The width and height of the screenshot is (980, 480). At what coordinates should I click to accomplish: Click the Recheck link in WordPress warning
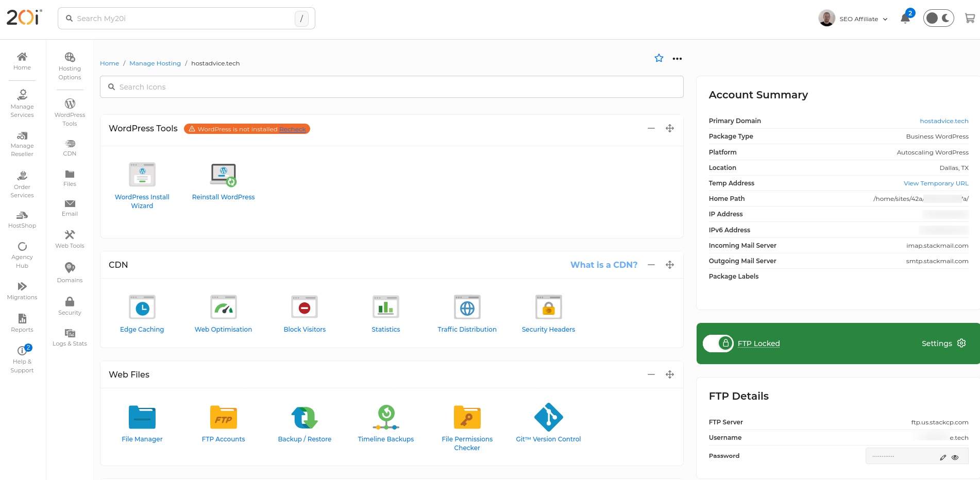tap(293, 129)
